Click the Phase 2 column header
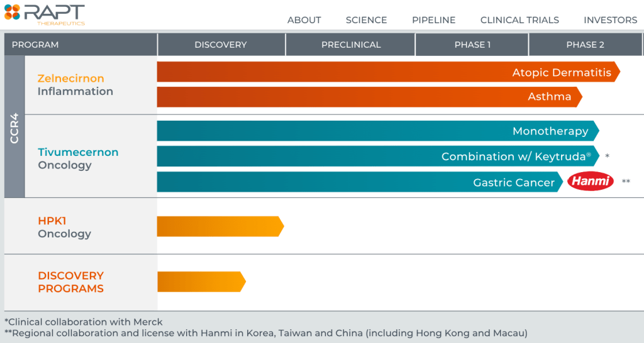The height and width of the screenshot is (343, 644). tap(585, 45)
